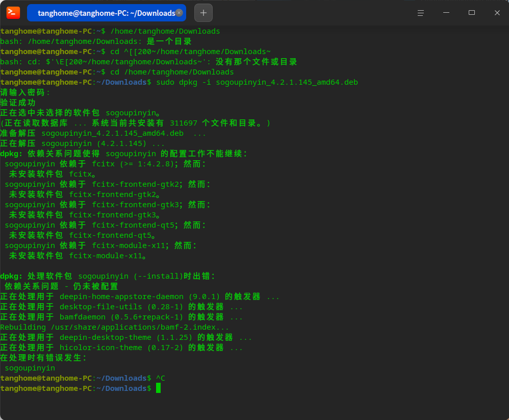Click the 'sudo dpkg -i sogoupinyin_4.2.1.145_amd64.deb' command
The height and width of the screenshot is (420, 509).
tap(257, 82)
